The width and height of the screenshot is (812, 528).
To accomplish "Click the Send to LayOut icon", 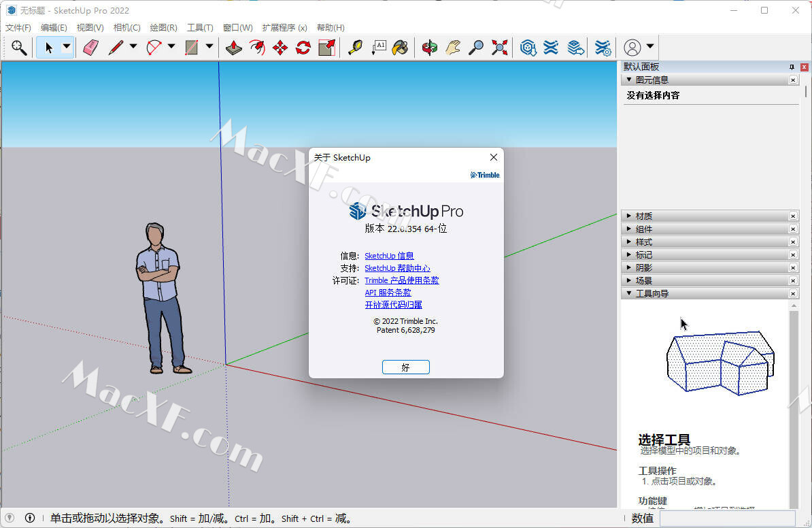I will [575, 48].
